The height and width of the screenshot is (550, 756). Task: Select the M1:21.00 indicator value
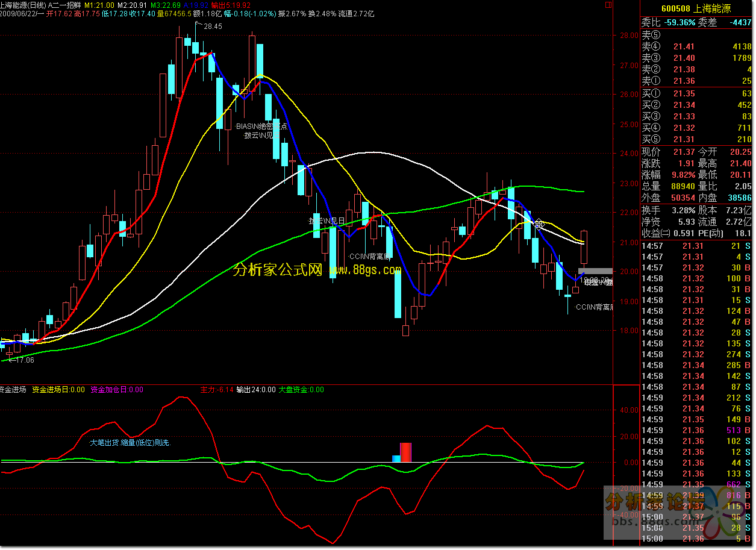pos(100,5)
